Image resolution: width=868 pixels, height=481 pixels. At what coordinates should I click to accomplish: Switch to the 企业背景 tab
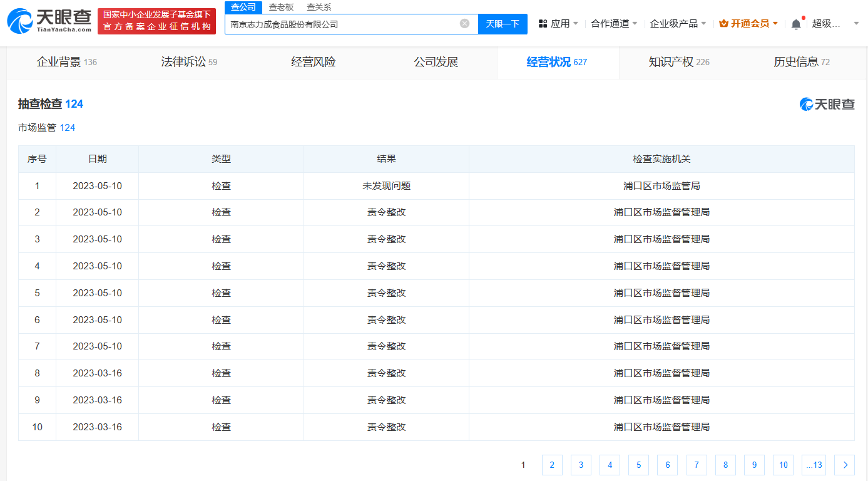(x=59, y=62)
